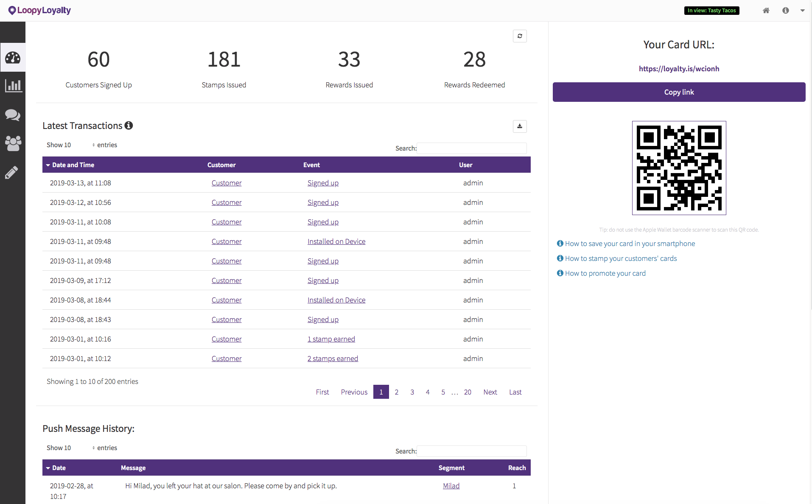Screen dimensions: 812x504
Task: Open the Milad segment link
Action: [x=451, y=486]
